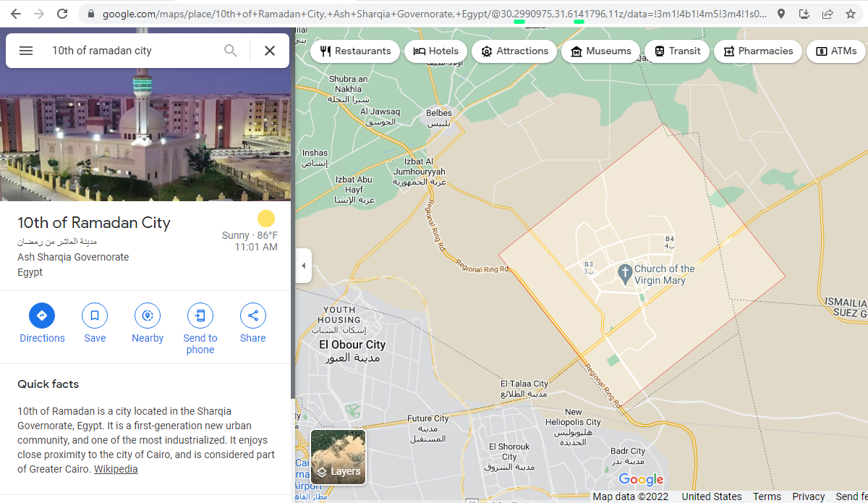Clear the search with the X icon

point(270,51)
